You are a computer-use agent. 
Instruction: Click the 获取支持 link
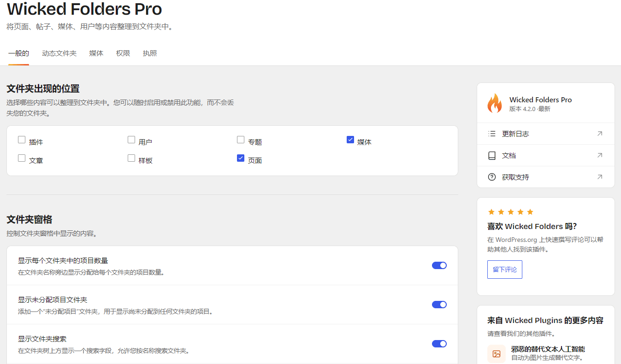[546, 177]
